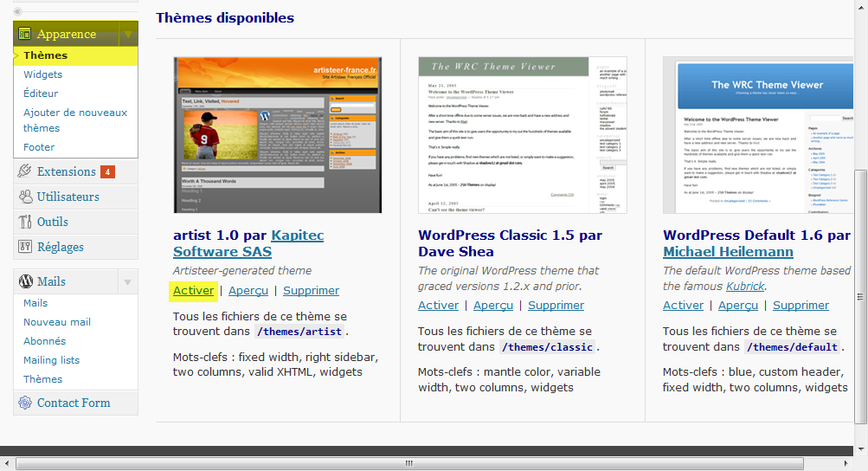This screenshot has width=868, height=471.
Task: Open the Abonnés submenu item
Action: click(x=44, y=341)
